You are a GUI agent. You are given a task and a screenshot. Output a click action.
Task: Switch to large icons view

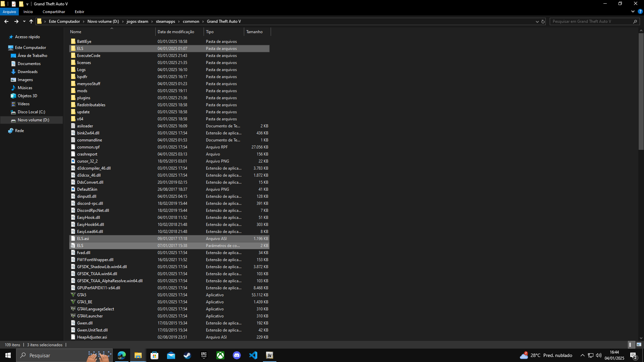pos(639,345)
